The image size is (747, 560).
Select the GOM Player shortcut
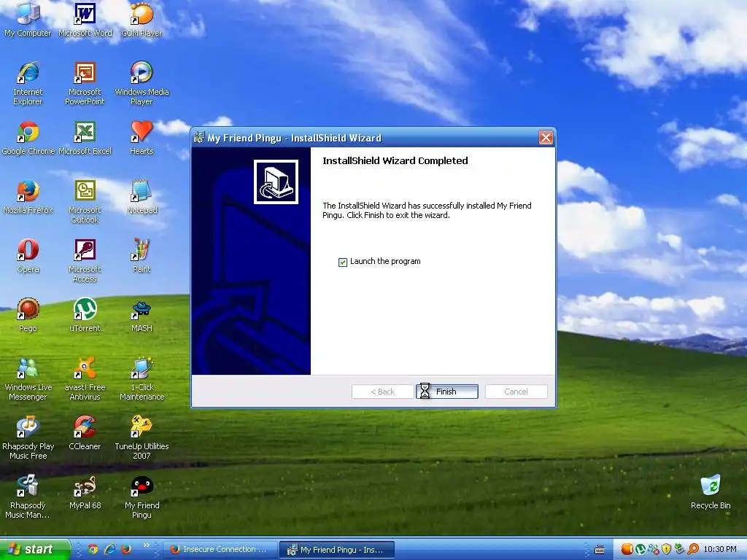coord(142,19)
